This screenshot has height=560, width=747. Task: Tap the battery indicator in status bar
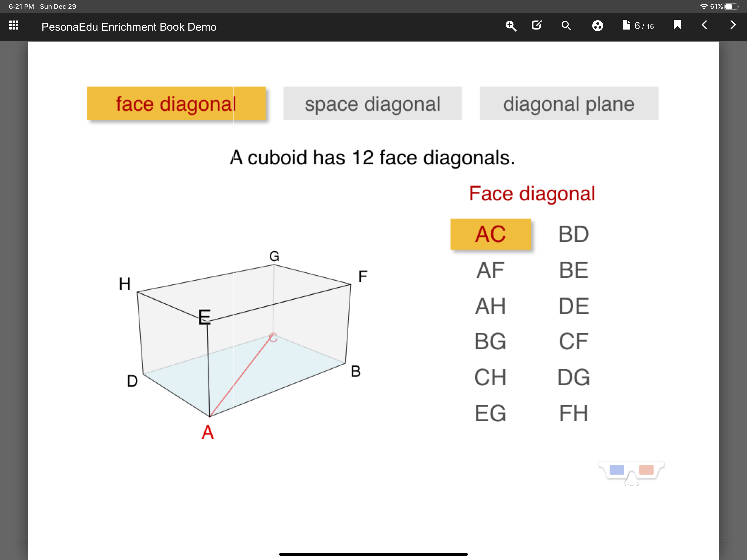731,6
